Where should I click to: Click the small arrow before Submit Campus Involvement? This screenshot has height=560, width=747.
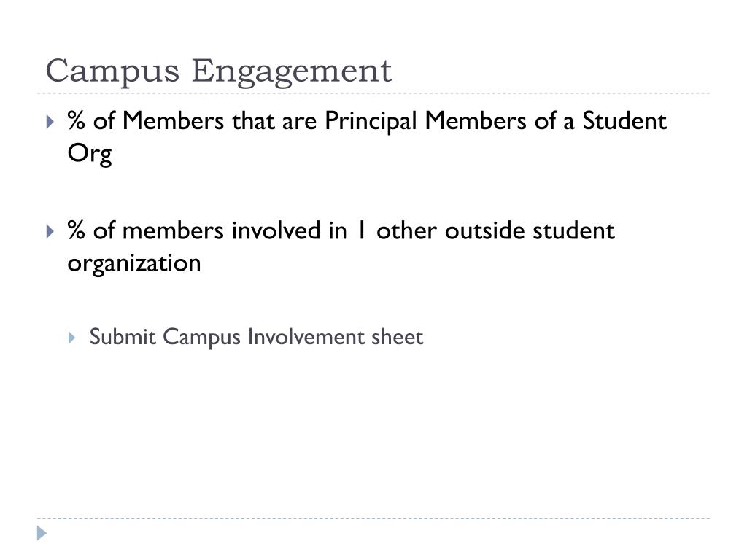tap(71, 338)
